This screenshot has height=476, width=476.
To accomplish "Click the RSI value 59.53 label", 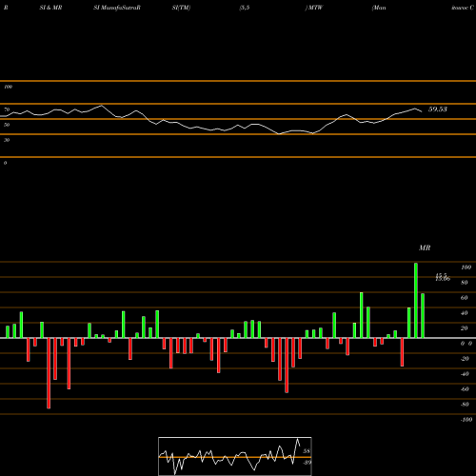I will click(x=438, y=109).
